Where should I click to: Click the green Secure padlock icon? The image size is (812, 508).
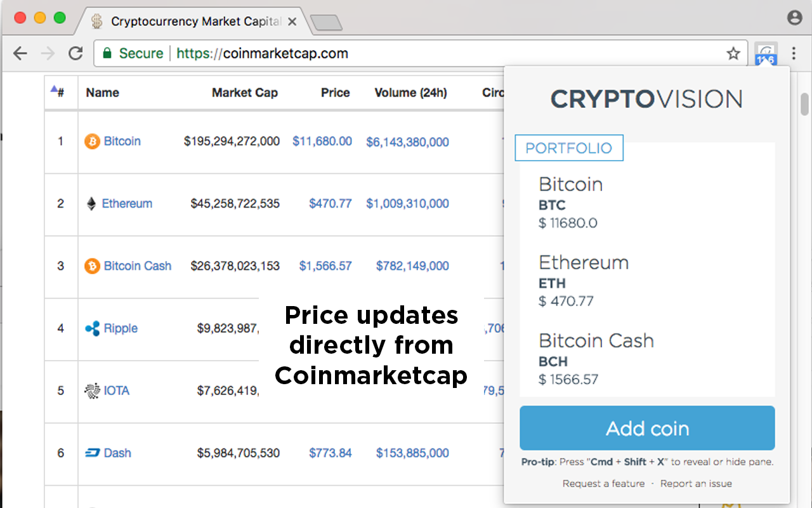(x=107, y=53)
